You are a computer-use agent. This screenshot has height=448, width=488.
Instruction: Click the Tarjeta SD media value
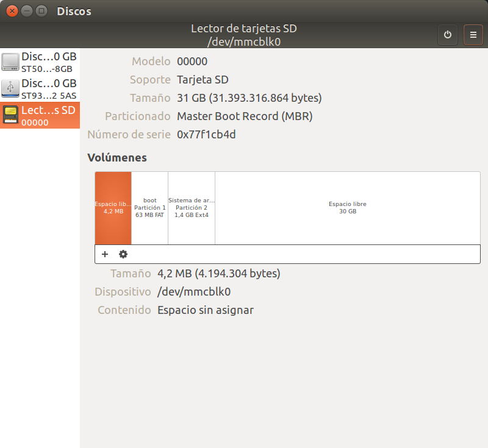(x=203, y=80)
